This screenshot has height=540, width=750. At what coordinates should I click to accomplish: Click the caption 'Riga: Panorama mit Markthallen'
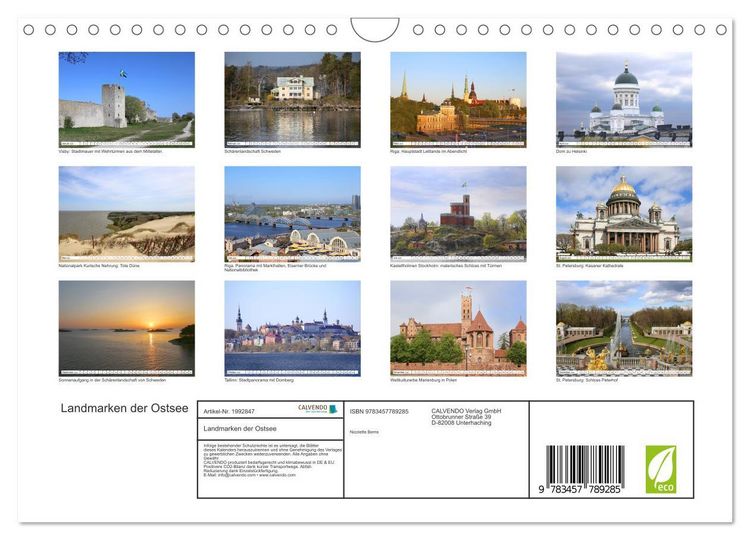pos(276,267)
